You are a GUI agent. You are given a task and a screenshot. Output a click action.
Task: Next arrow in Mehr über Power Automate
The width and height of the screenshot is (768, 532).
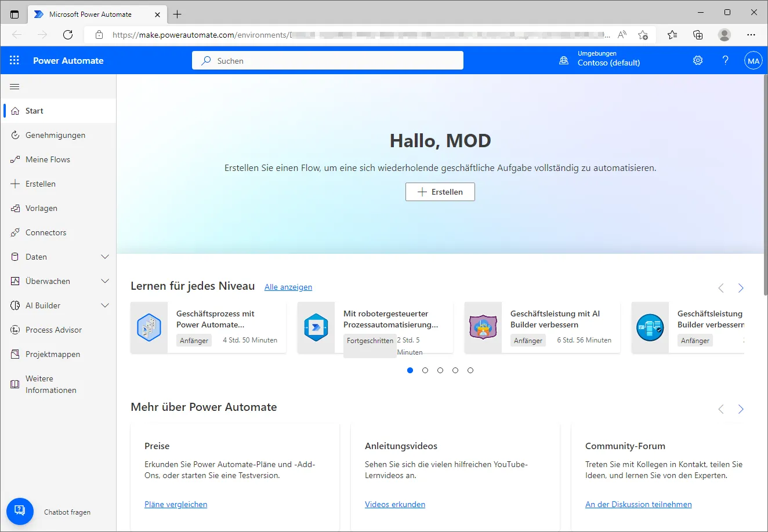click(741, 409)
